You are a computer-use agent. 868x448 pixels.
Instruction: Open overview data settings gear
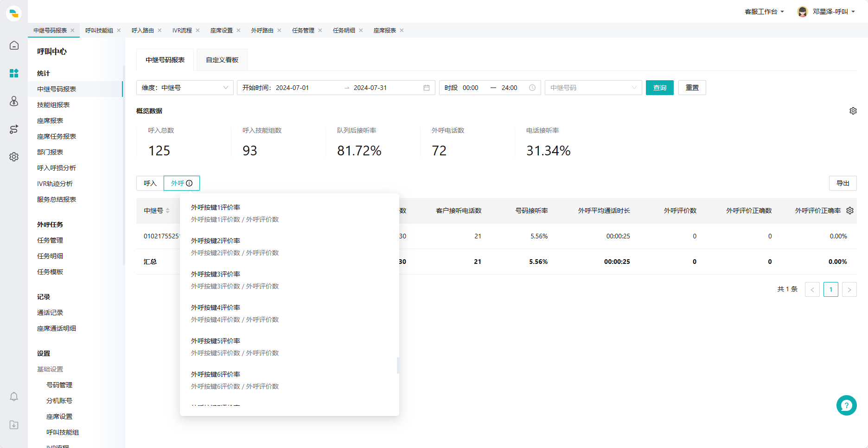tap(853, 111)
